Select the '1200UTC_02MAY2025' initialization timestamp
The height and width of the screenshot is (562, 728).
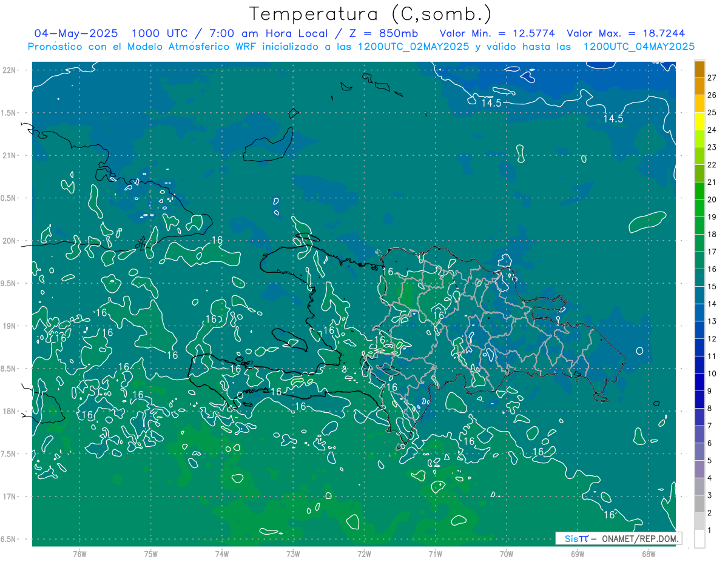tap(413, 47)
